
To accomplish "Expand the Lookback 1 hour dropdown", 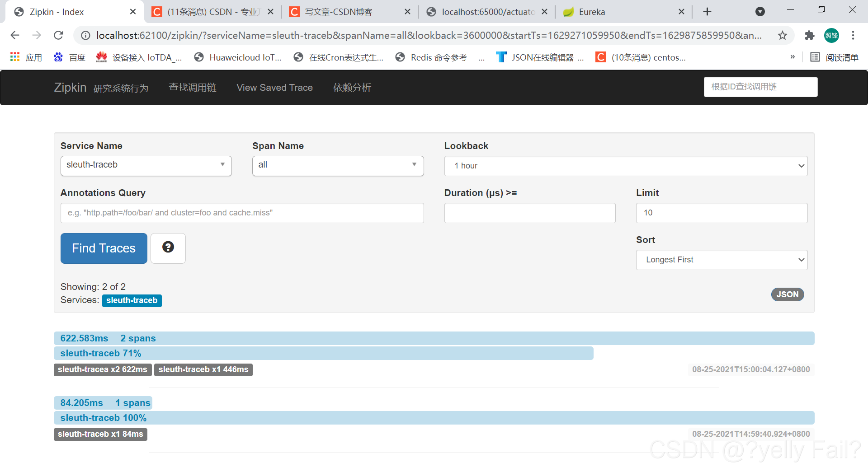I will (626, 166).
